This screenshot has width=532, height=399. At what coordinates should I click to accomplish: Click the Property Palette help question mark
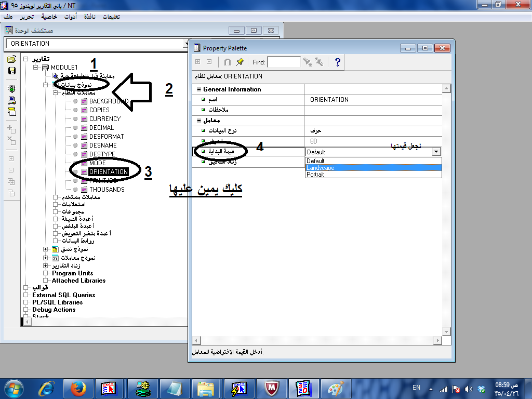338,62
